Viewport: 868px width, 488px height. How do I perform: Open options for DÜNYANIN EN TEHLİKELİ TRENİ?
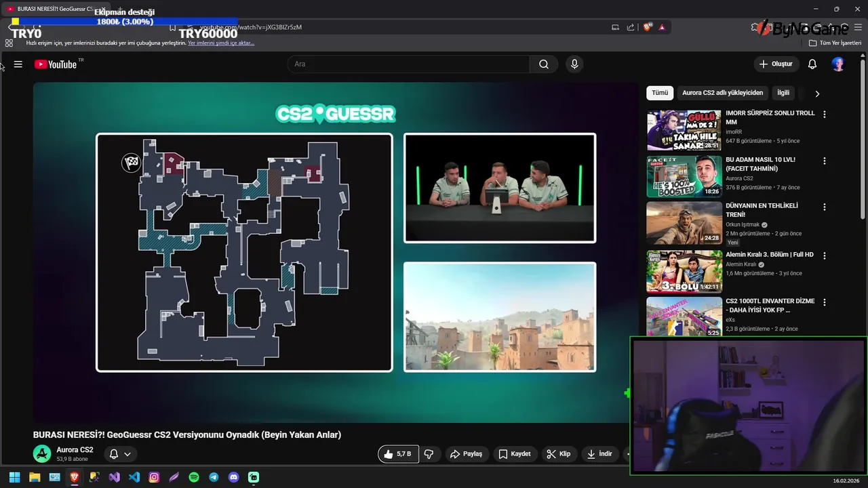[825, 207]
